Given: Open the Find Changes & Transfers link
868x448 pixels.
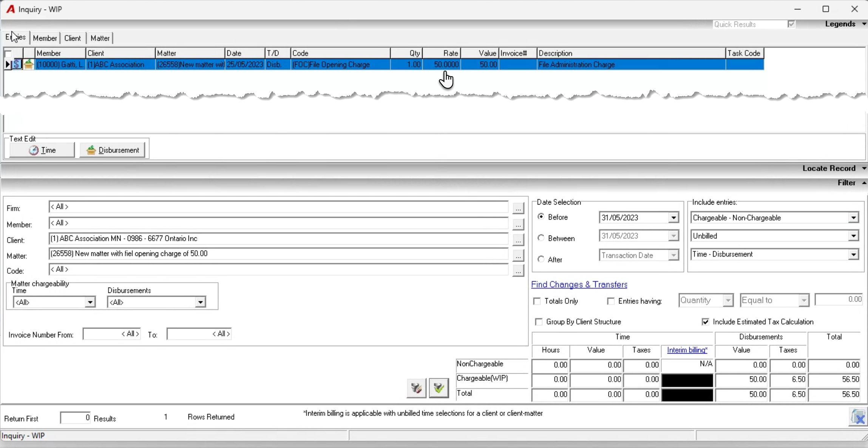Looking at the screenshot, I should 579,285.
